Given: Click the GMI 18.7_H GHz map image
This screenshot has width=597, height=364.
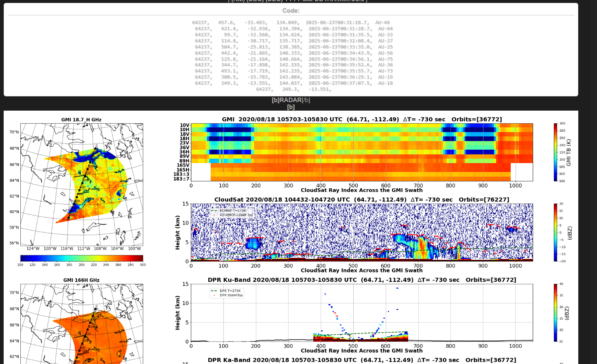Looking at the screenshot, I should (81, 184).
